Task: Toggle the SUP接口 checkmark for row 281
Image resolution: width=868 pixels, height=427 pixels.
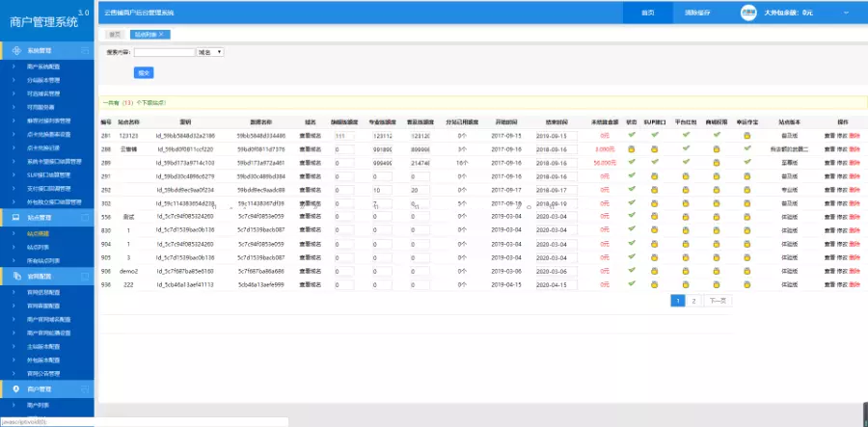Action: pyautogui.click(x=655, y=134)
